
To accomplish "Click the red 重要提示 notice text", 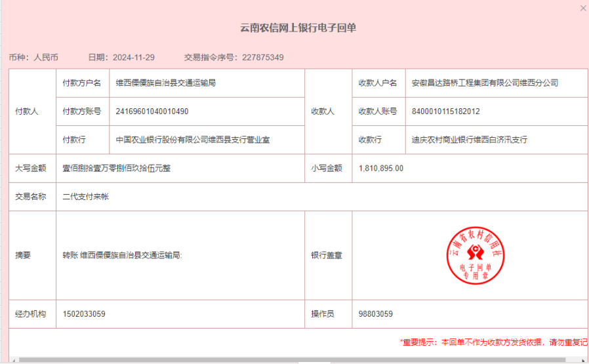I will click(493, 342).
